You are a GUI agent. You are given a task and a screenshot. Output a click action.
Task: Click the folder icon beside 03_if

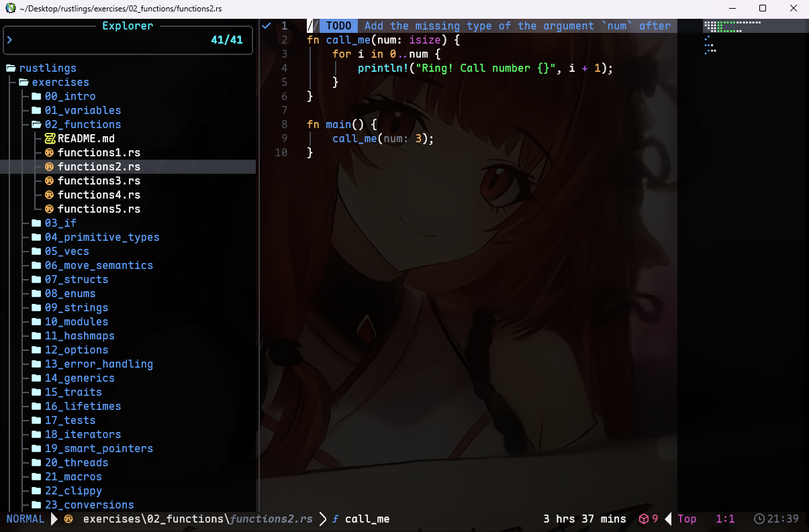click(x=36, y=223)
